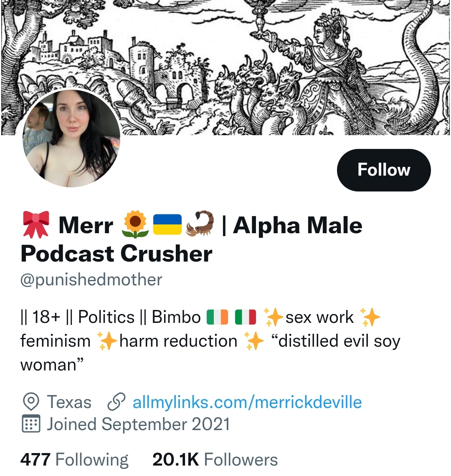Image resolution: width=451 pixels, height=476 pixels.
Task: Click the Ukraine flag emoji
Action: (x=167, y=224)
